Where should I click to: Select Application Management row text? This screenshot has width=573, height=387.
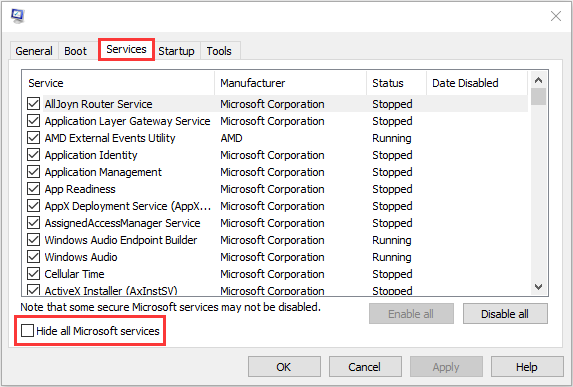click(103, 172)
